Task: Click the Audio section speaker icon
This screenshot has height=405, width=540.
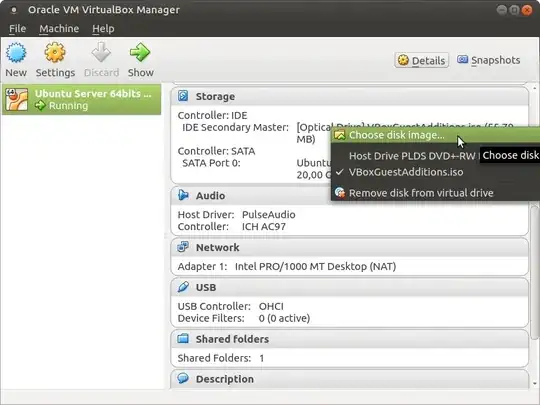Action: pyautogui.click(x=183, y=195)
